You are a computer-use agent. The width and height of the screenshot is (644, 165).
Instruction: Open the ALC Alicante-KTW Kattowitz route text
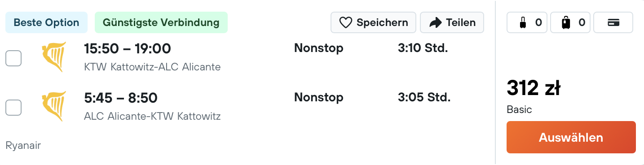[152, 117]
